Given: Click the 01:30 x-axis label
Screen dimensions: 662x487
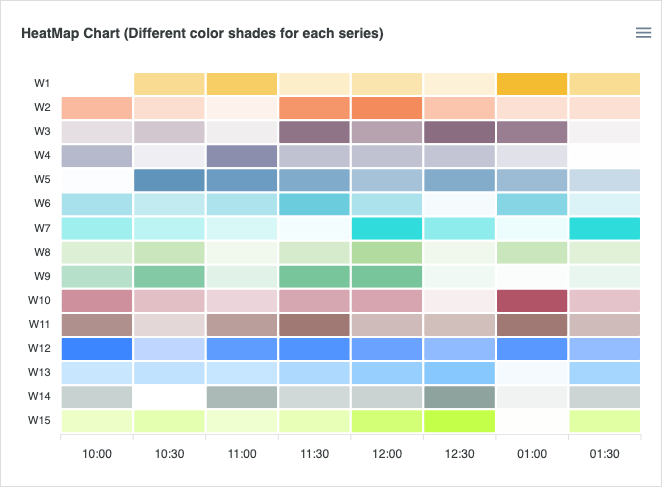Looking at the screenshot, I should [x=604, y=453].
